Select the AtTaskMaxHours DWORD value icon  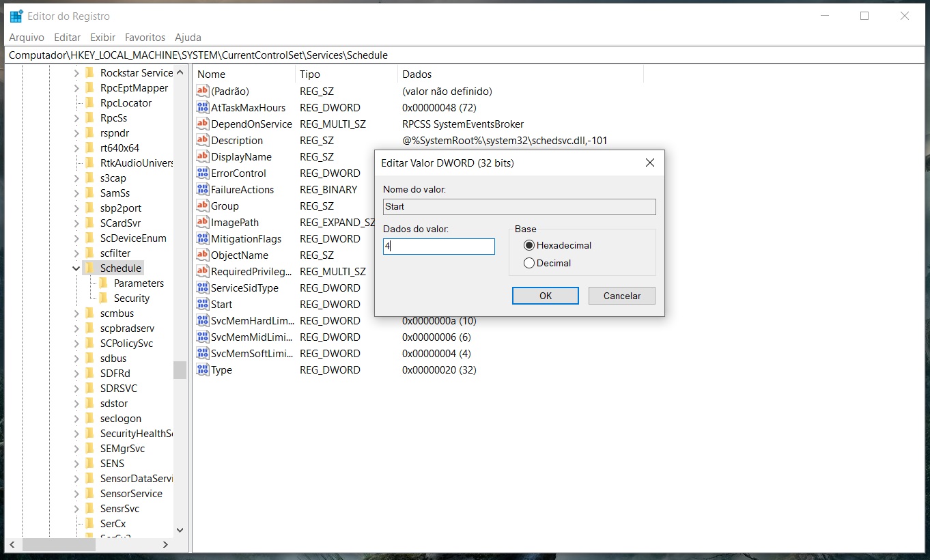point(202,107)
